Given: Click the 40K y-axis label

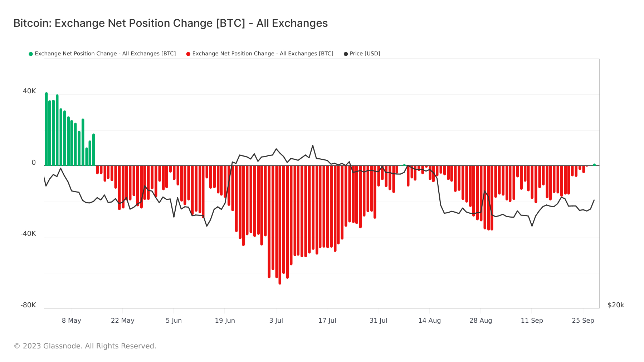Looking at the screenshot, I should [x=29, y=91].
